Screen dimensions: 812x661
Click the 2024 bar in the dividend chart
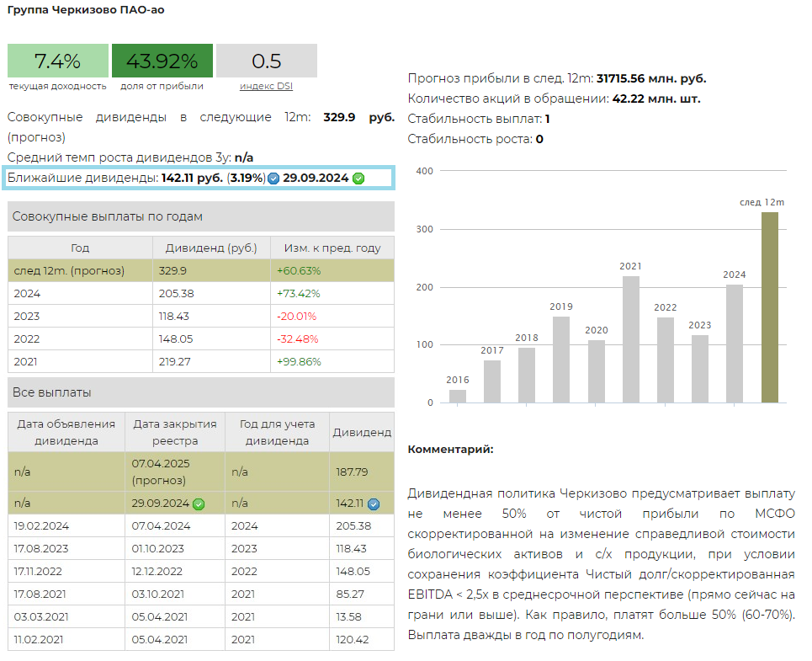[735, 344]
